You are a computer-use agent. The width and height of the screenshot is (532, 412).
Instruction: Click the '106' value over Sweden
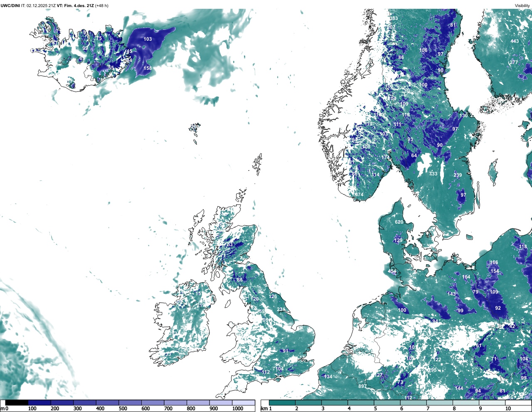pos(423,50)
